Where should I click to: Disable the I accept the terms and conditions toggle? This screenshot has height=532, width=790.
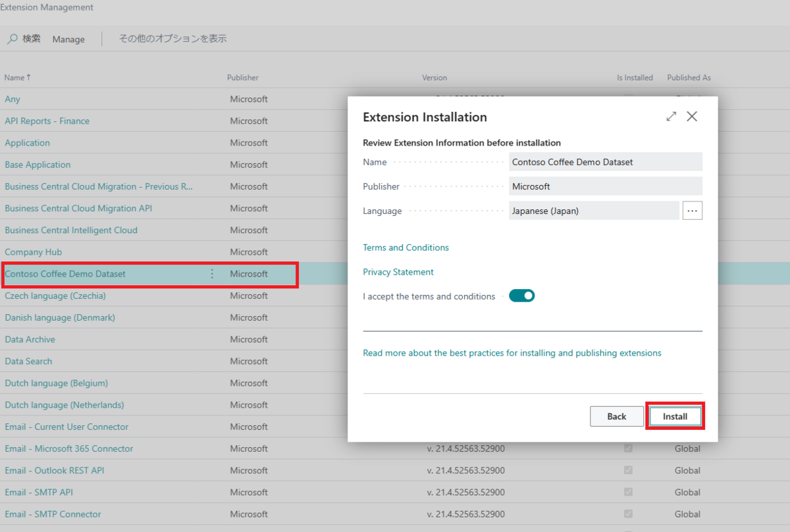point(521,296)
